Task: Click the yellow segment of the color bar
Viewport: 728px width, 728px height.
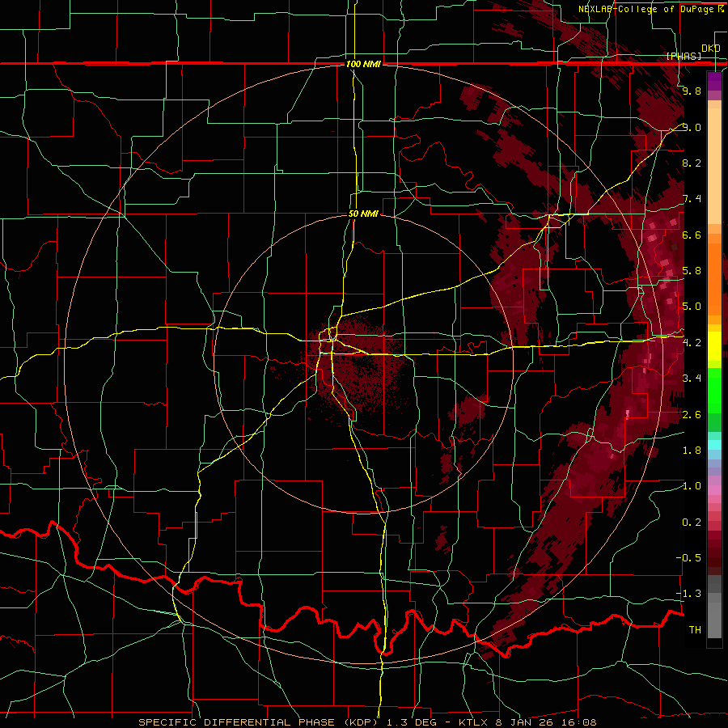Action: pyautogui.click(x=714, y=346)
